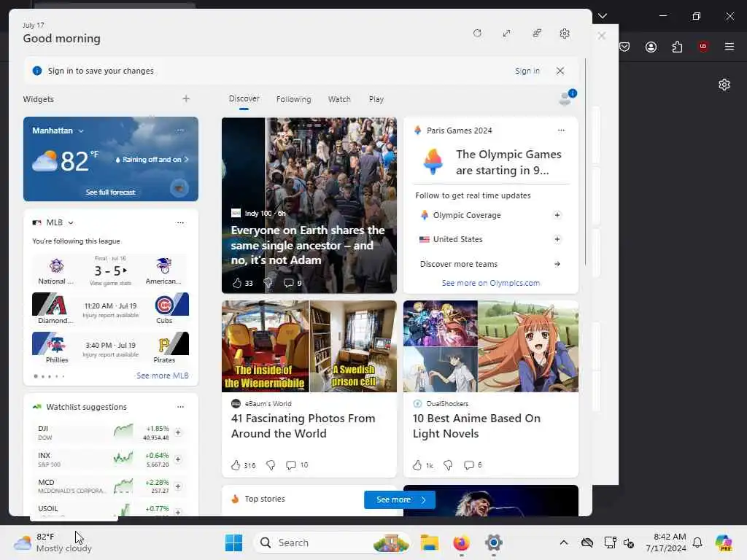Open MLB widget more options

point(180,222)
